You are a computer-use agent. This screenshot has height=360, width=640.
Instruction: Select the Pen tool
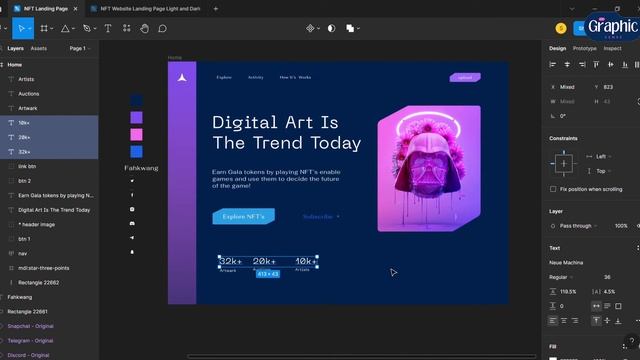tap(87, 28)
